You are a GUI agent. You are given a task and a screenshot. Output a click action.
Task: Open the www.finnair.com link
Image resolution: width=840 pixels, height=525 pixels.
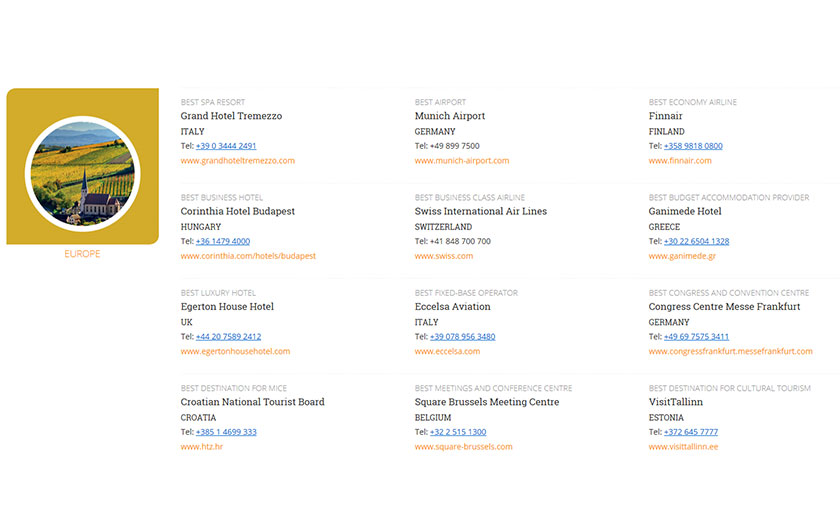(x=680, y=161)
